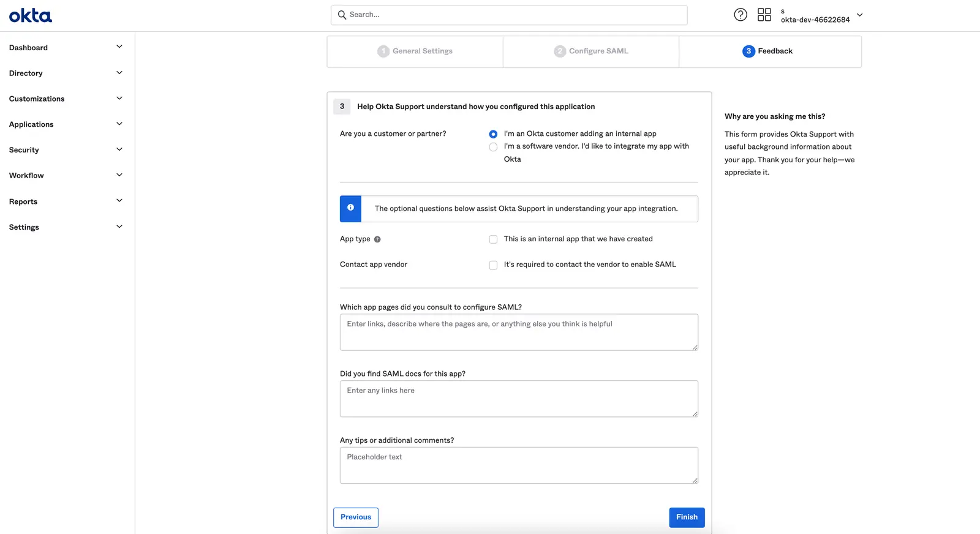Click the okta-dev-46622684 account name
The height and width of the screenshot is (534, 980).
pyautogui.click(x=815, y=20)
